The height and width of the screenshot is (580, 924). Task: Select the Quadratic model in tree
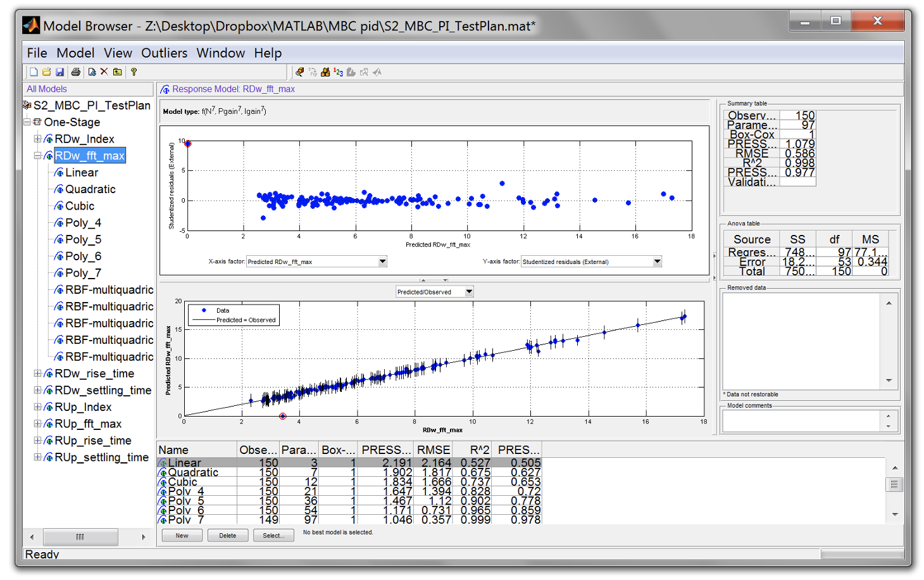[91, 189]
